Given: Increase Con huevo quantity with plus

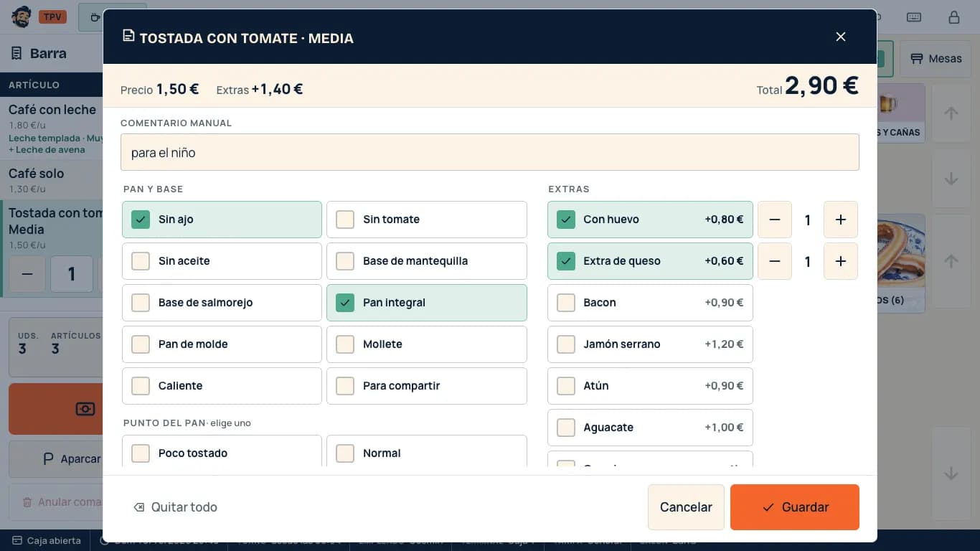Looking at the screenshot, I should pos(841,220).
